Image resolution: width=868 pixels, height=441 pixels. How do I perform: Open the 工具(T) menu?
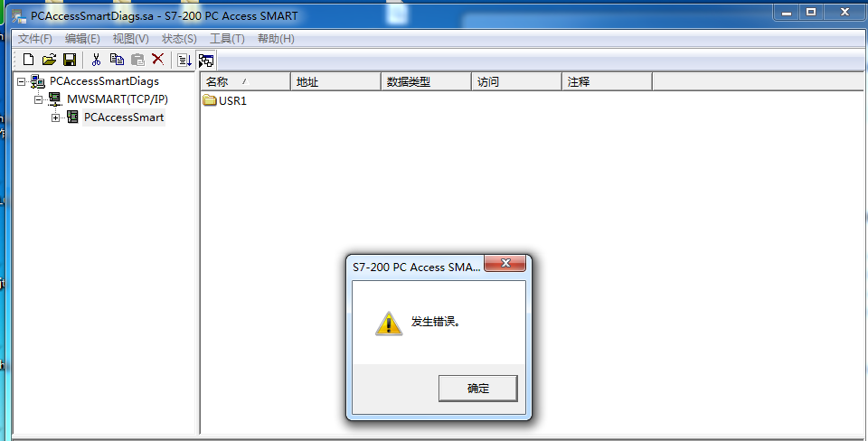227,39
